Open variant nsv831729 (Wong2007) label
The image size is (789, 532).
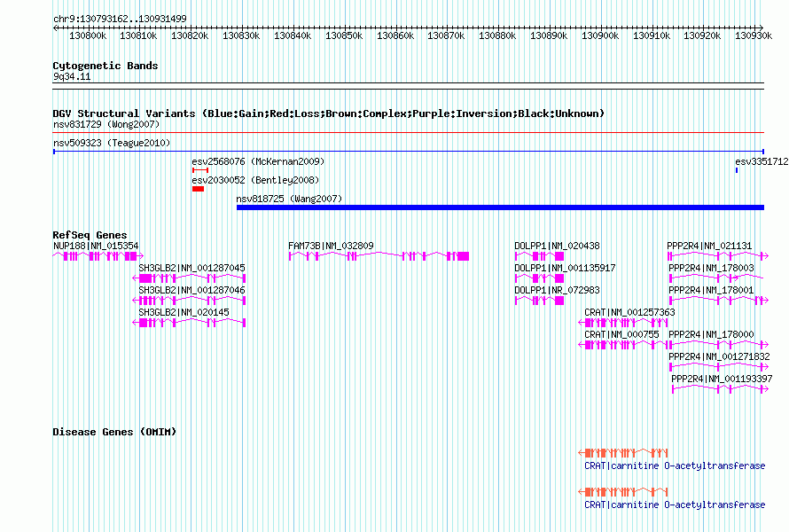[106, 124]
